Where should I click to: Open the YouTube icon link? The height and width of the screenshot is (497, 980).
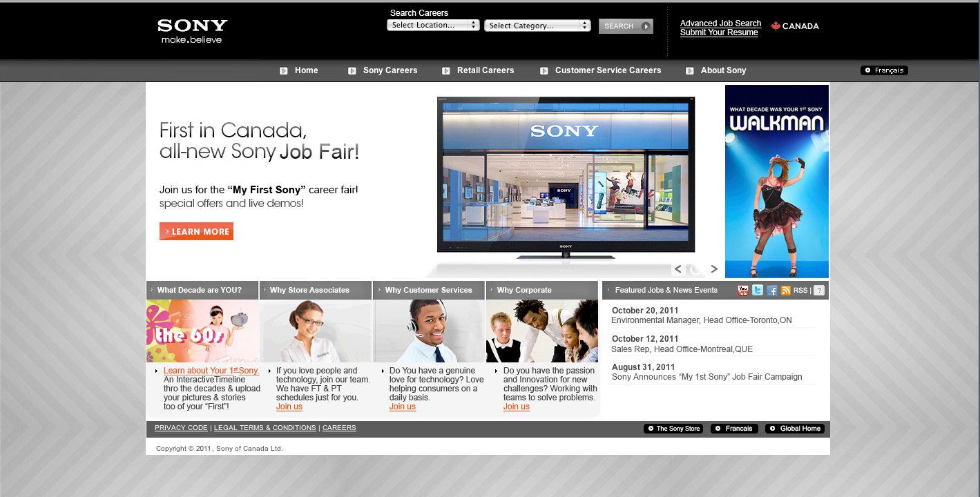[743, 291]
